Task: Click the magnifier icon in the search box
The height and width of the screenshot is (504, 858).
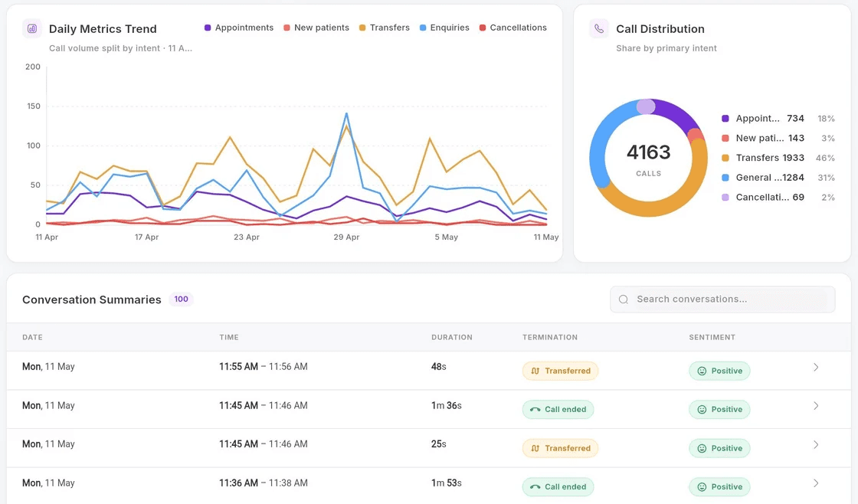Action: (624, 299)
